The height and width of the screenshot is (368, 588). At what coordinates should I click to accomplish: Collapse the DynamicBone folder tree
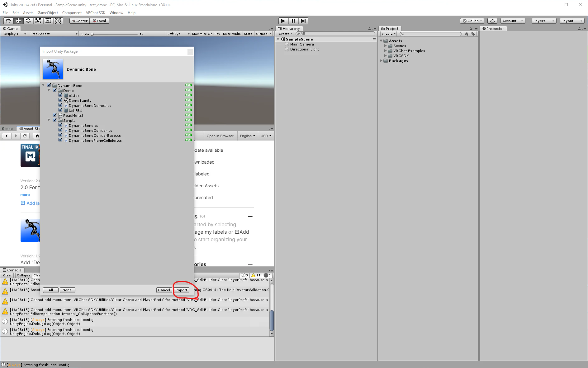coord(43,85)
